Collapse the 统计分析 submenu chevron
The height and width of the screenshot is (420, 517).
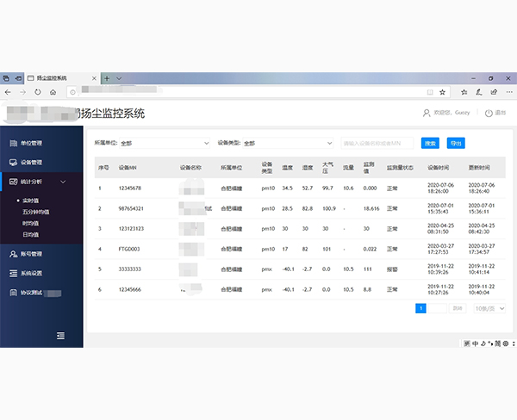tap(63, 182)
